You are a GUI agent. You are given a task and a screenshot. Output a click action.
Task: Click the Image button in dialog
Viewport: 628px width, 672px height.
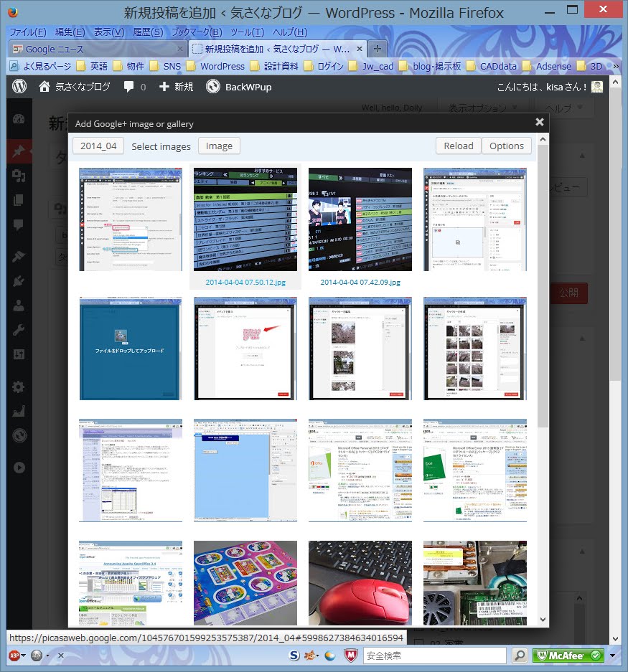pyautogui.click(x=219, y=146)
